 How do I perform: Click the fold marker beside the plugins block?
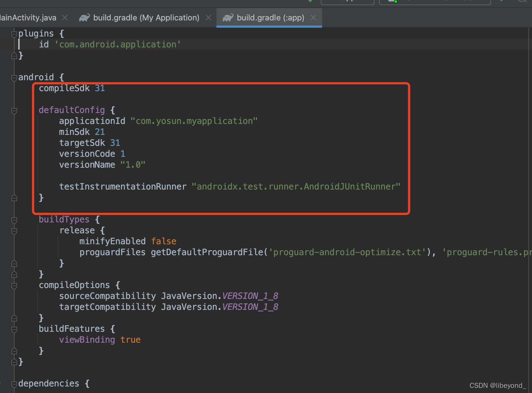(14, 33)
